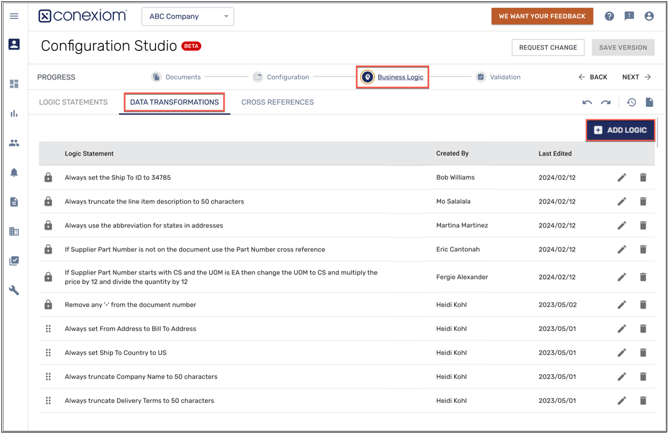Click the redo arrow icon
Viewport: 670px width, 434px height.
point(605,102)
